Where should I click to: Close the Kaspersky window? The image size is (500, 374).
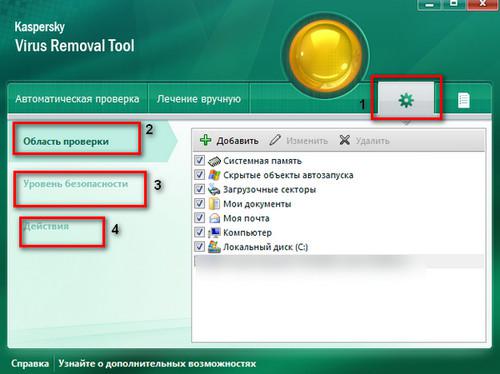click(483, 4)
